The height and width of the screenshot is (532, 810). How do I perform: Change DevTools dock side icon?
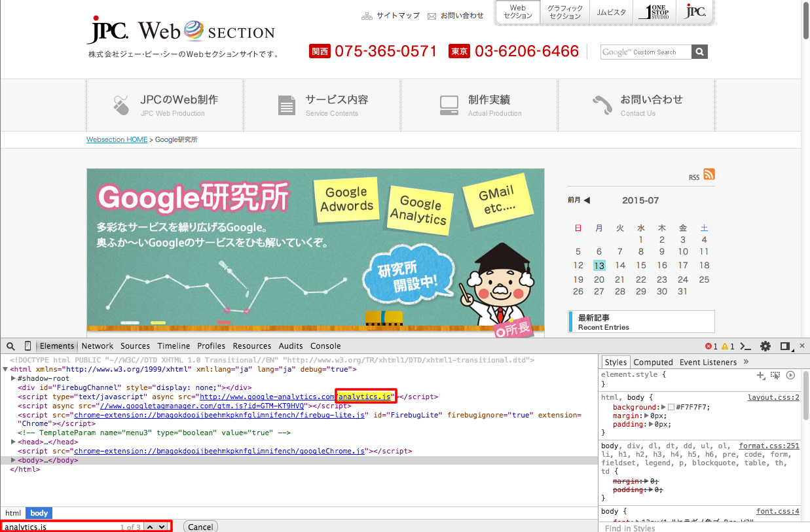coord(786,346)
